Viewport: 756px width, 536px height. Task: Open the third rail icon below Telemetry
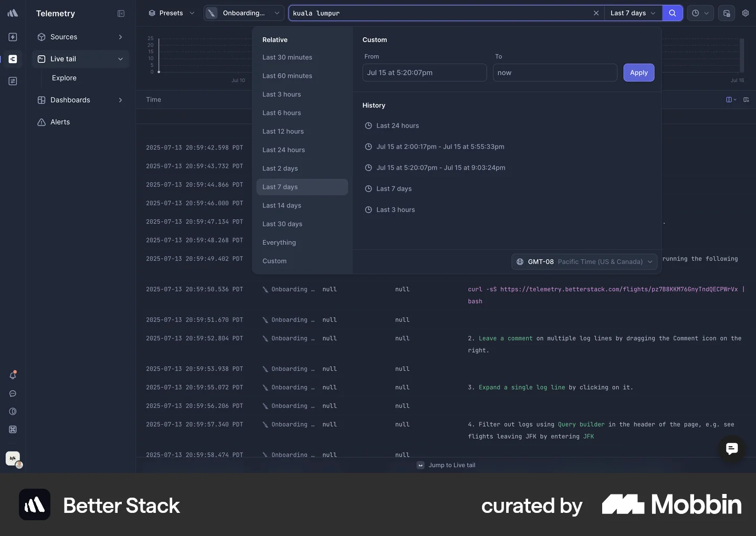pos(13,81)
